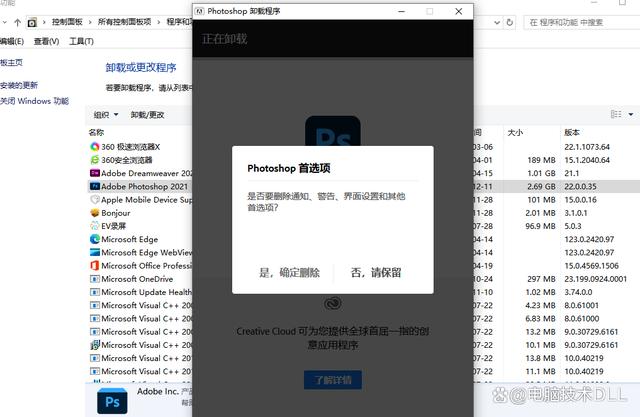Click the Adobe Dreamweaver program icon

pos(95,173)
